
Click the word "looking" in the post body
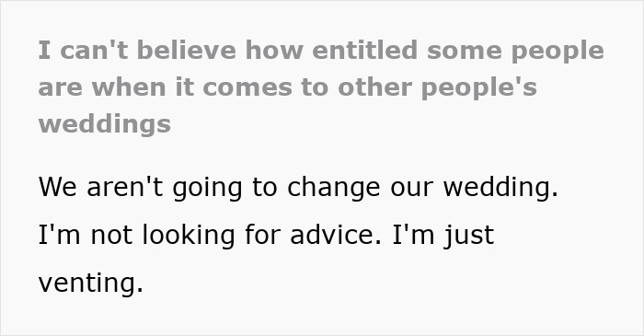pyautogui.click(x=189, y=237)
